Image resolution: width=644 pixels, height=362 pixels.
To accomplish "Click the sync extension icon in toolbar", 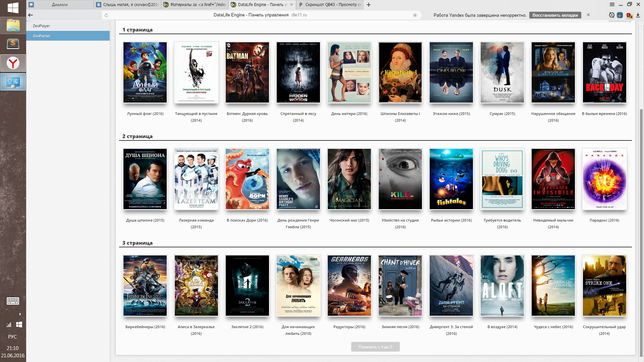I will click(612, 15).
